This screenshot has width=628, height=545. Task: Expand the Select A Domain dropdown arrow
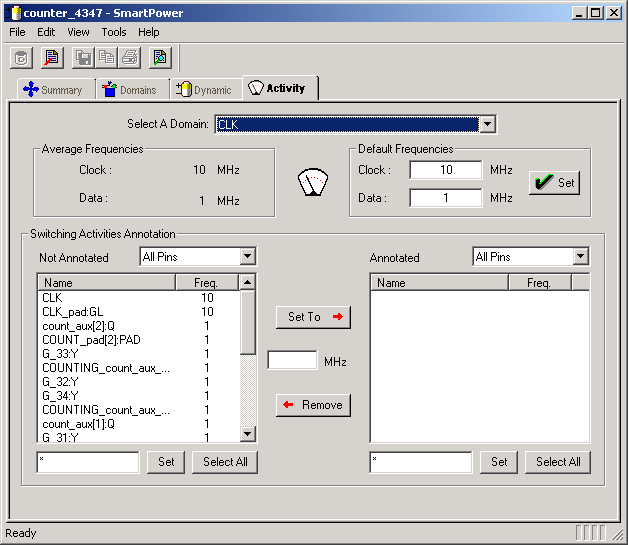point(487,124)
